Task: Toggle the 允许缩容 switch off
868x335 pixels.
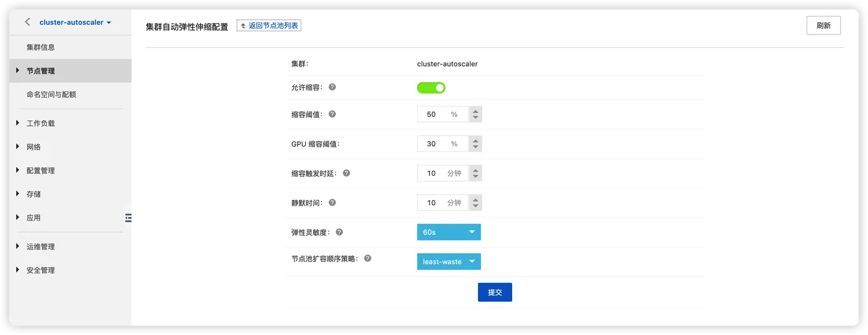Action: (x=431, y=87)
